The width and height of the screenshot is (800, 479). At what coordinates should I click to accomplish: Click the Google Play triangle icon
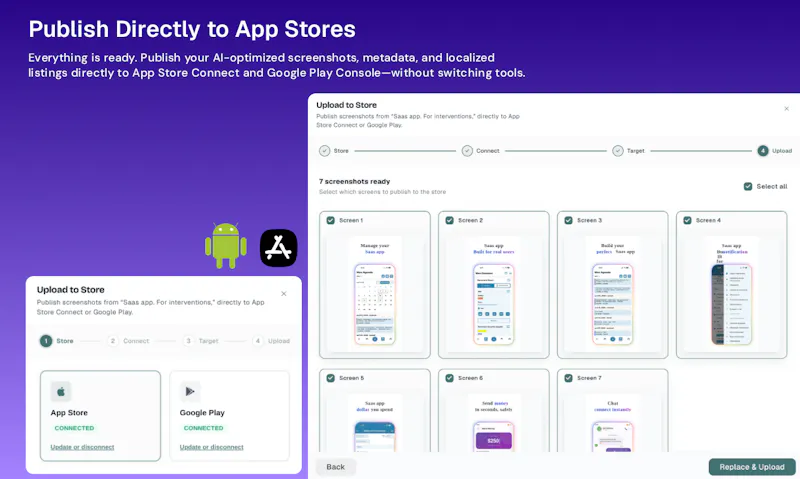point(190,392)
